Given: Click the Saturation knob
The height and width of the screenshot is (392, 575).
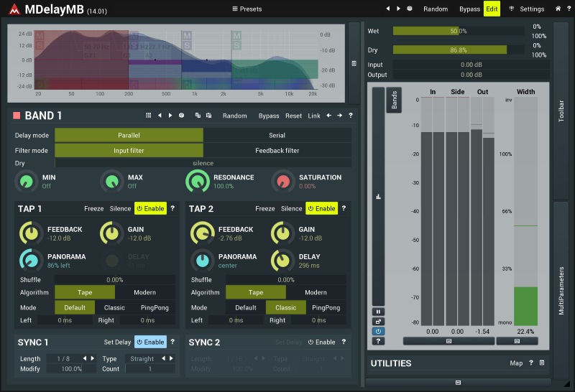Looking at the screenshot, I should [x=282, y=182].
